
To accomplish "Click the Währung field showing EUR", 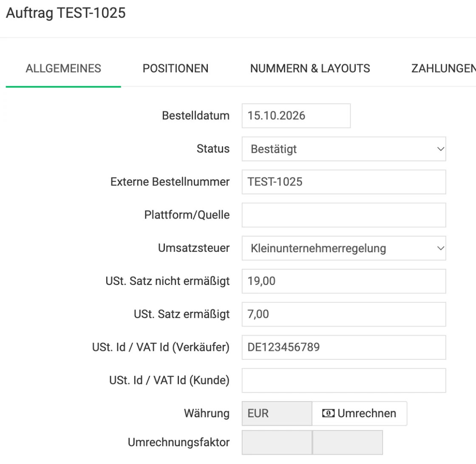I will tap(277, 413).
